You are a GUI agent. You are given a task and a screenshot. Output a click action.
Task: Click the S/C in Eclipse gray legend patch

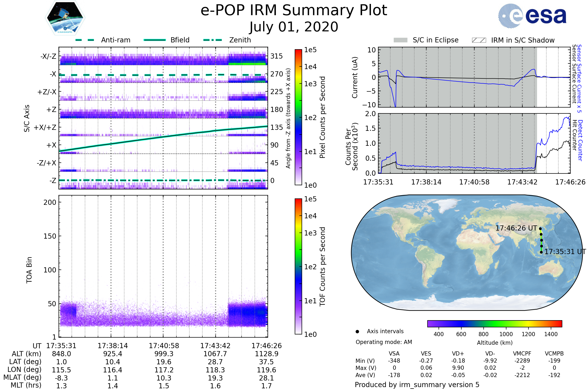tap(400, 40)
